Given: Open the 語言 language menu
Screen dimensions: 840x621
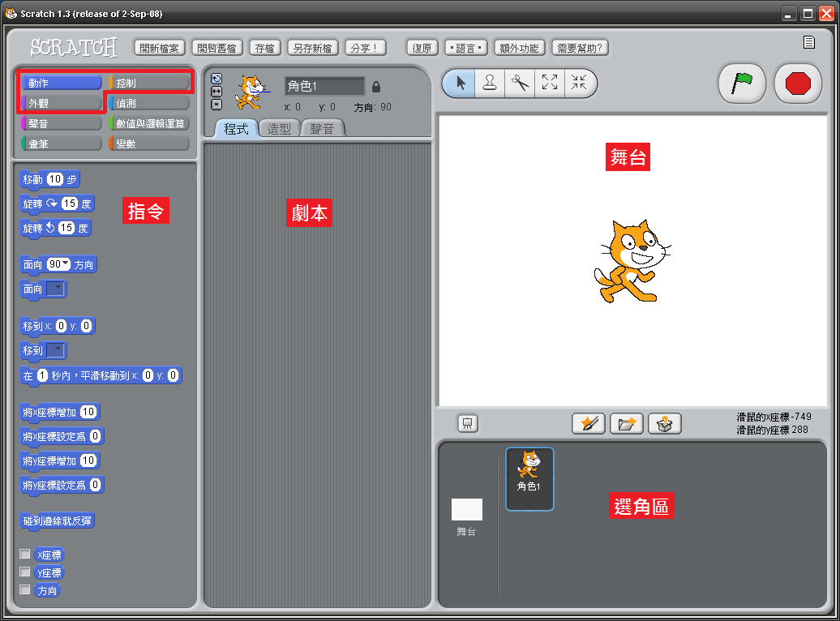Looking at the screenshot, I should 465,48.
